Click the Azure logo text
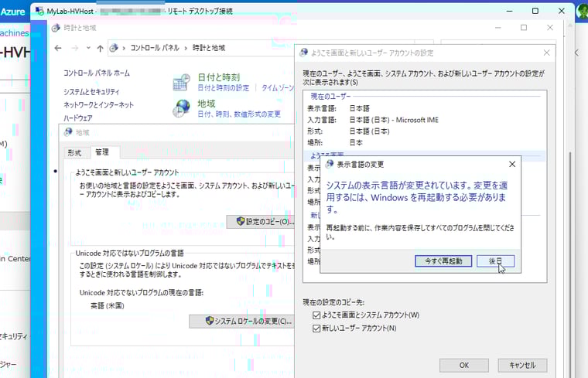Viewport: 588px width, 378px height. point(12,12)
